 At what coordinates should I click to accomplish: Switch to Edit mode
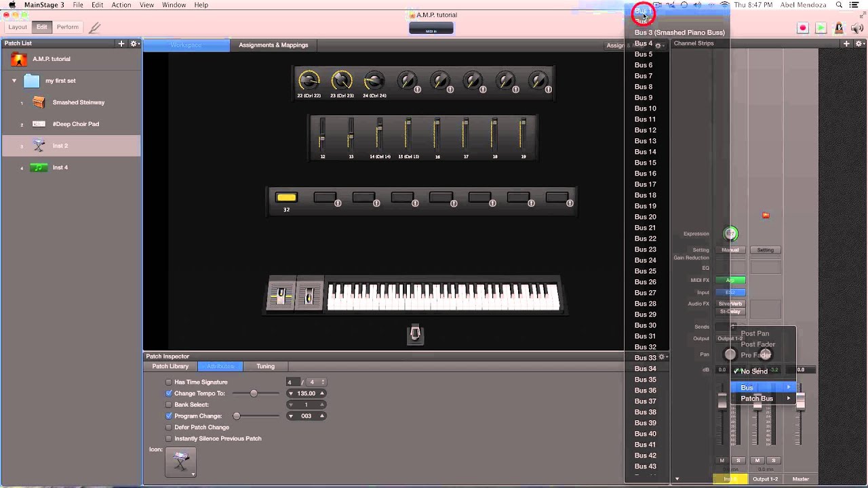42,27
